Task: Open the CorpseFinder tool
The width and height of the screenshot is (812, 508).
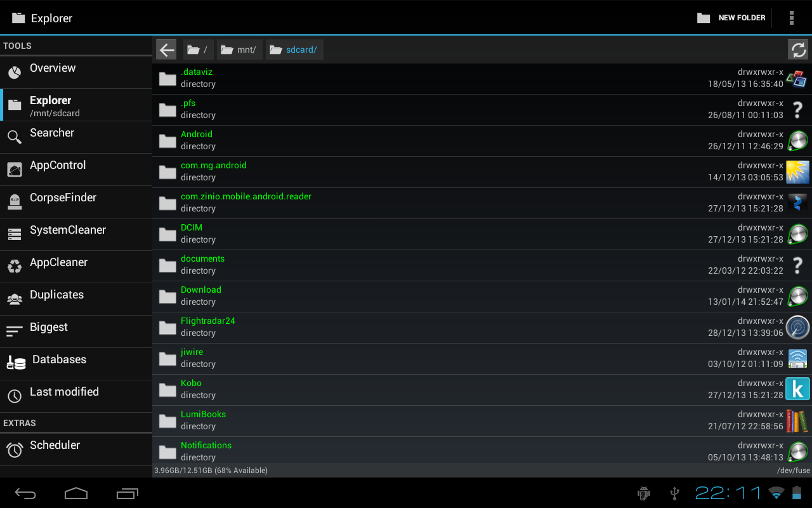Action: coord(76,201)
